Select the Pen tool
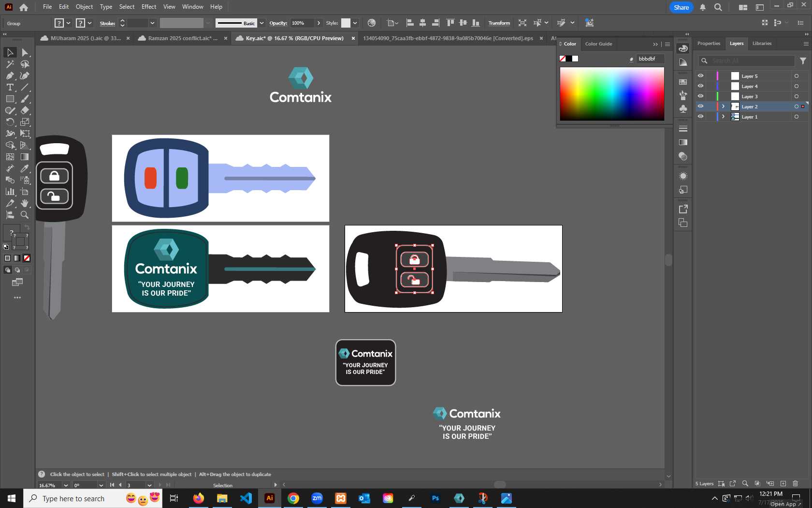812x508 pixels. [x=10, y=75]
